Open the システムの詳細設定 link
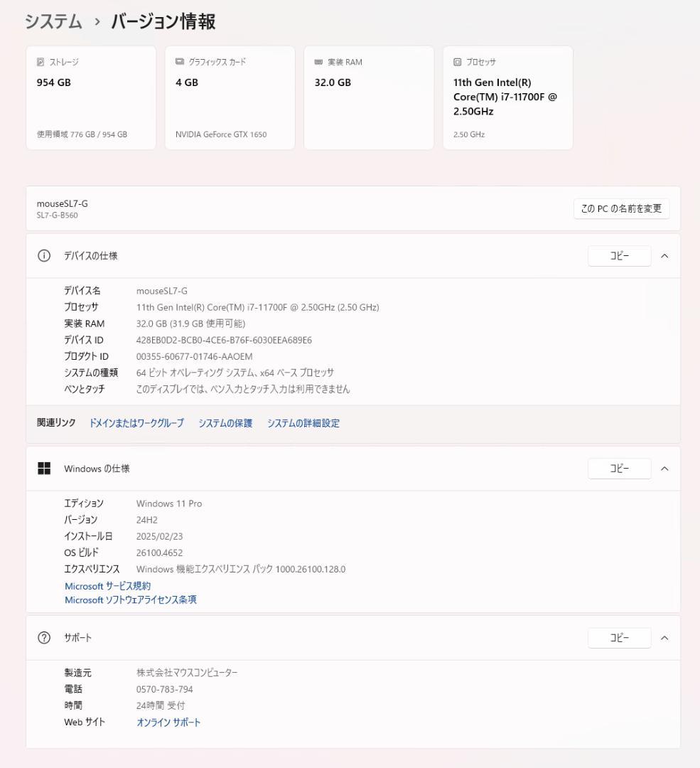The width and height of the screenshot is (700, 768). point(303,423)
